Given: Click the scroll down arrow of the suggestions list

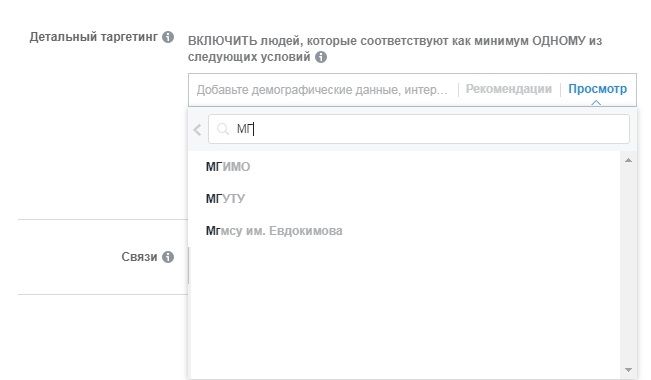Looking at the screenshot, I should point(628,370).
